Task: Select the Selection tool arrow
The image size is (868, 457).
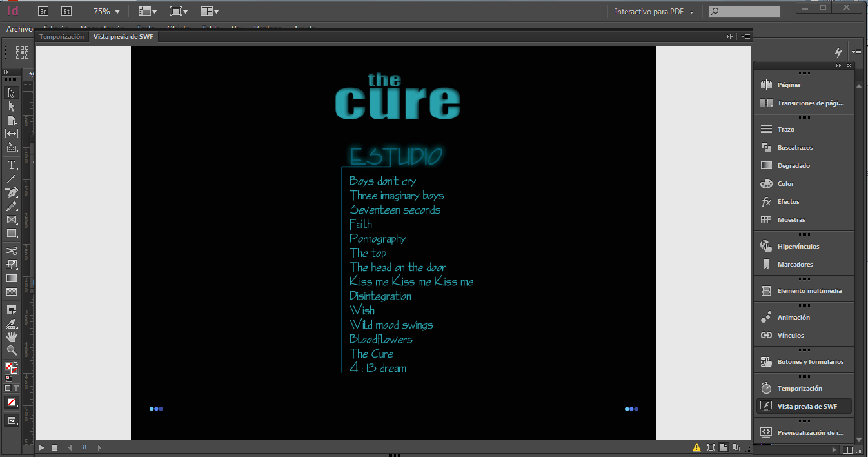Action: pyautogui.click(x=12, y=94)
